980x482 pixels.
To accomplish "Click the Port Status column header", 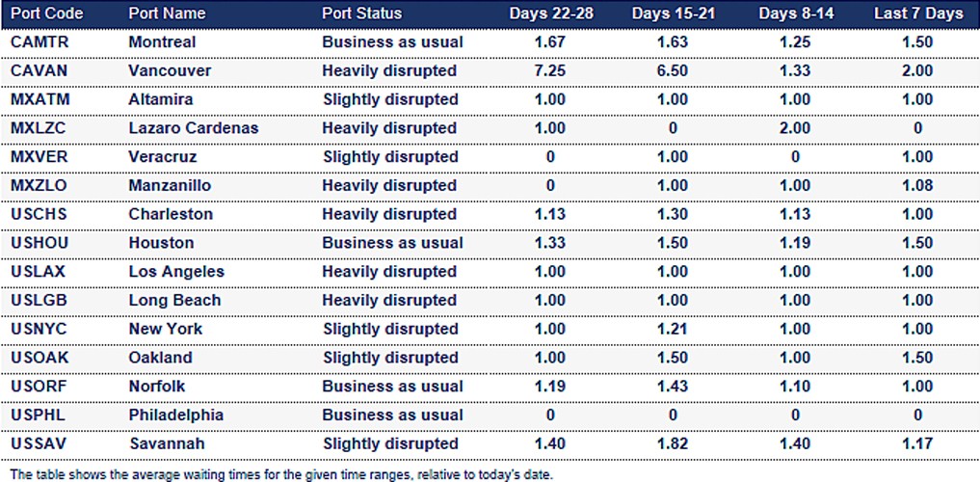I will coord(361,13).
